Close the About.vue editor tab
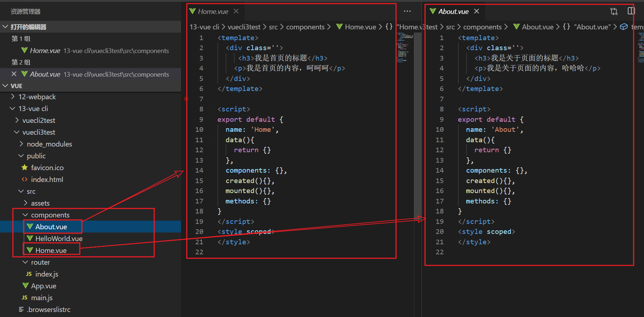 (x=477, y=11)
